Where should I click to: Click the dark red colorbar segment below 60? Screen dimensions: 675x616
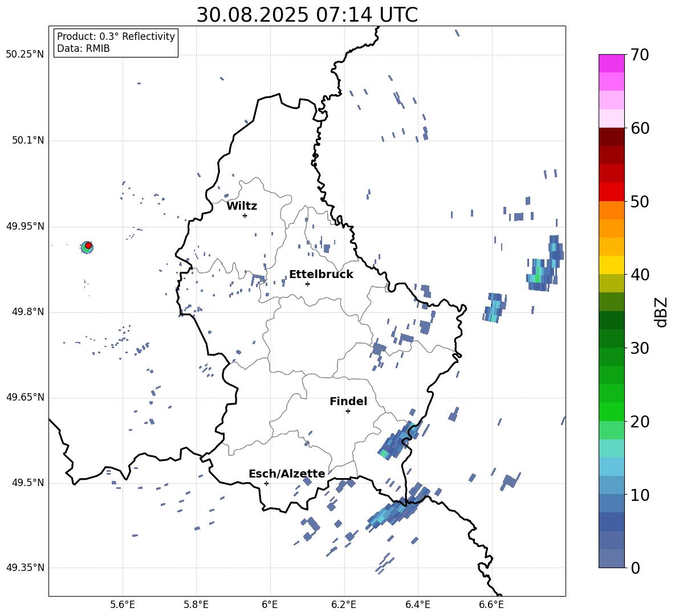pyautogui.click(x=611, y=137)
